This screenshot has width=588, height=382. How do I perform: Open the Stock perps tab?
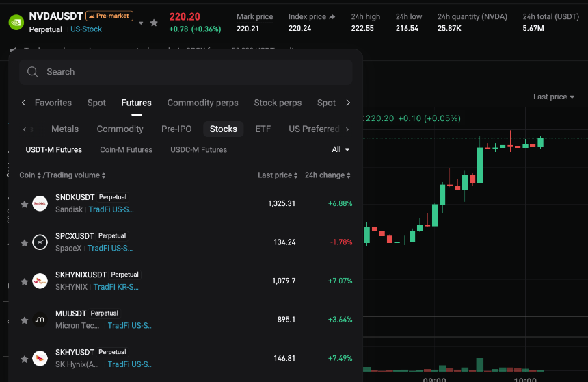pos(278,103)
